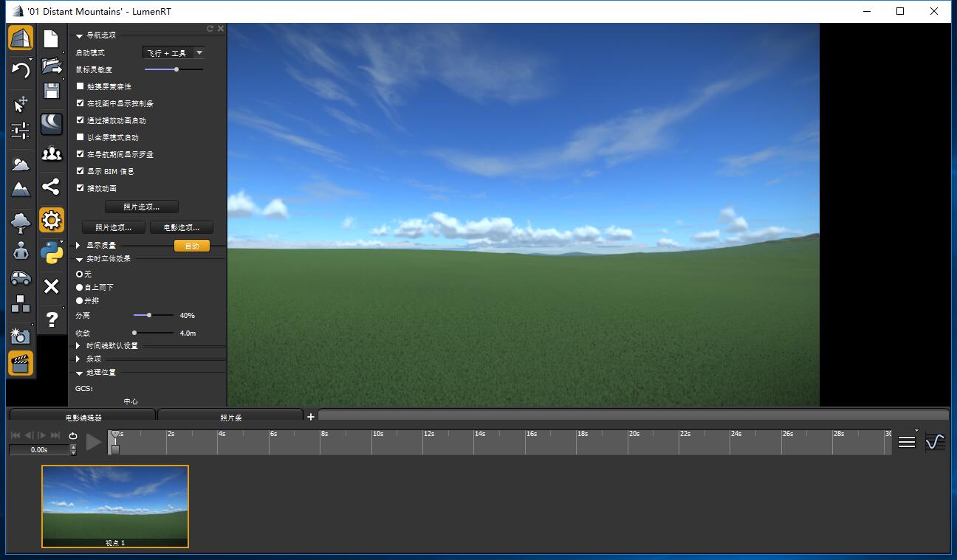Select the movie clapper editor icon
This screenshot has width=957, height=560.
20,363
